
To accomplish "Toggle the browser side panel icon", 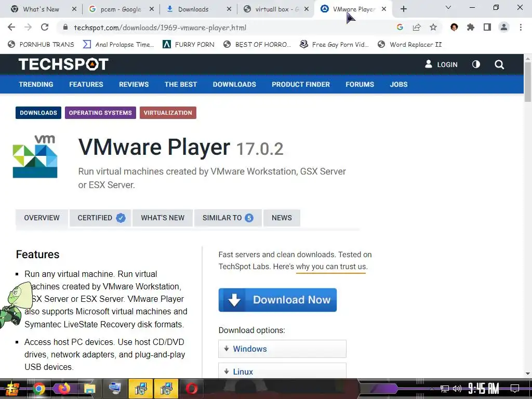I will (x=487, y=27).
